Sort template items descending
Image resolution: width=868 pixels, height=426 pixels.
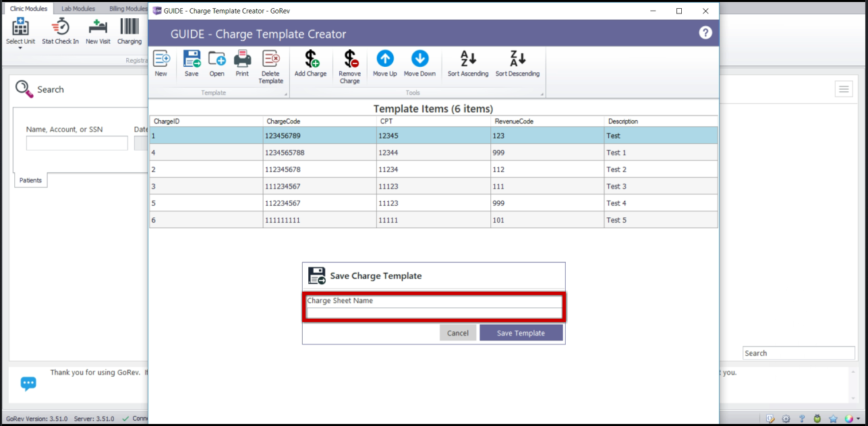pyautogui.click(x=517, y=63)
